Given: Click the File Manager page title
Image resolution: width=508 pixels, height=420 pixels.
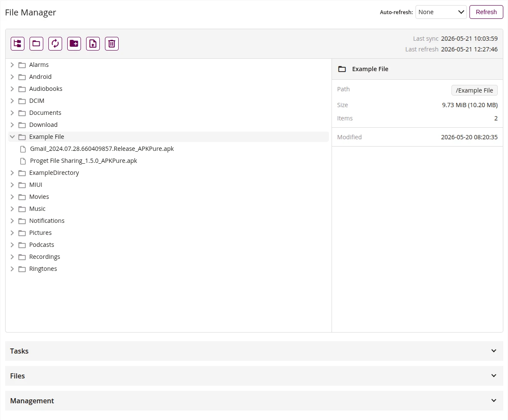Looking at the screenshot, I should coord(30,12).
